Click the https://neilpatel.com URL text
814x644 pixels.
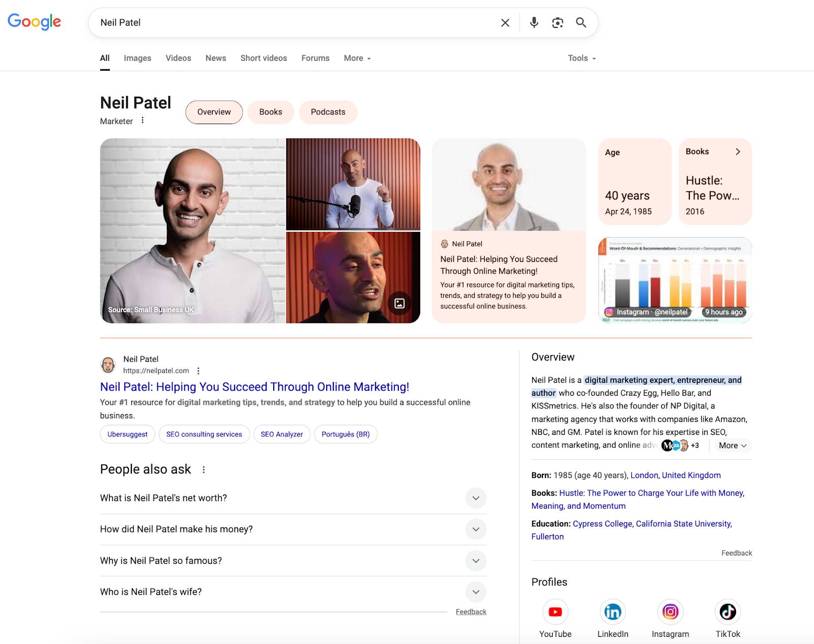(156, 371)
